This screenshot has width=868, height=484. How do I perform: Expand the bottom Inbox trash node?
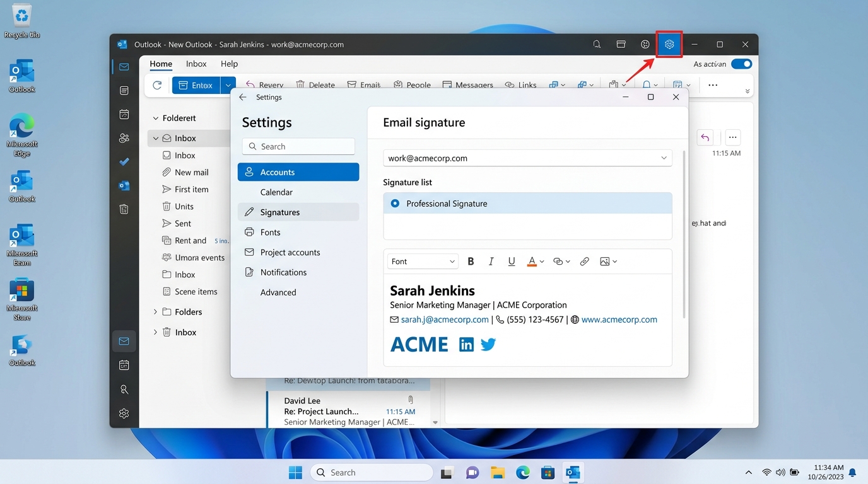[x=155, y=332]
